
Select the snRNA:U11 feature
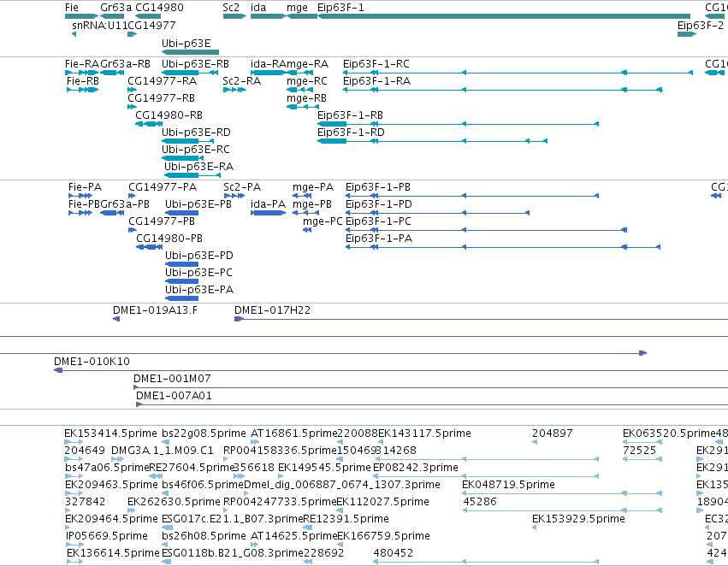(x=74, y=34)
